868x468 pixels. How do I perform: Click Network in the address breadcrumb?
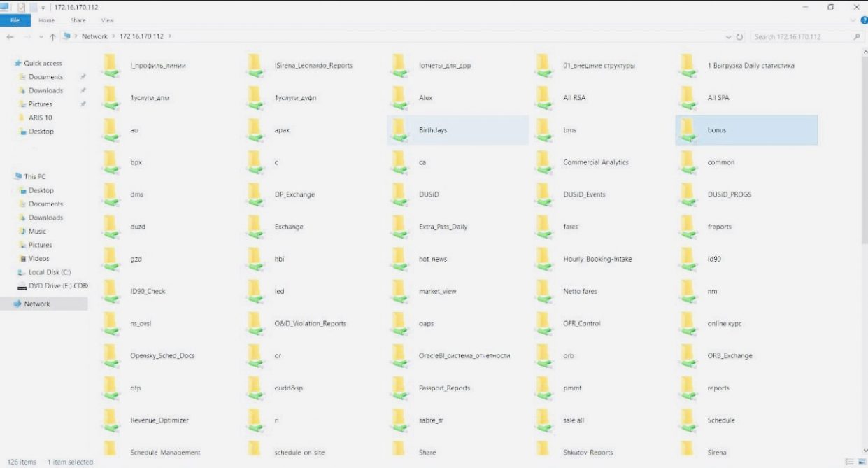pyautogui.click(x=94, y=36)
